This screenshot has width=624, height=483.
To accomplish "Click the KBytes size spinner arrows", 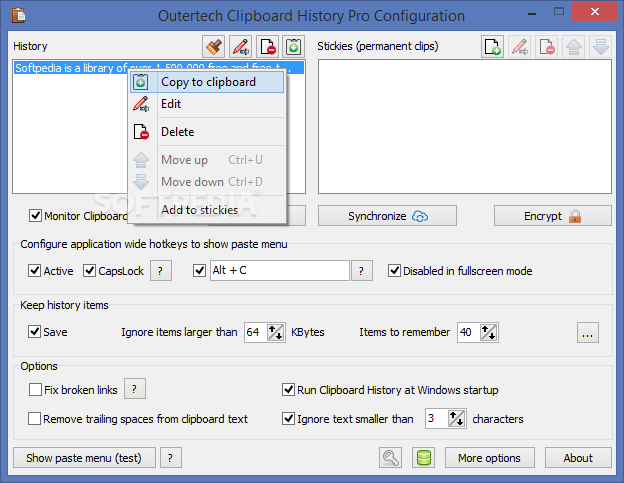I will point(275,332).
